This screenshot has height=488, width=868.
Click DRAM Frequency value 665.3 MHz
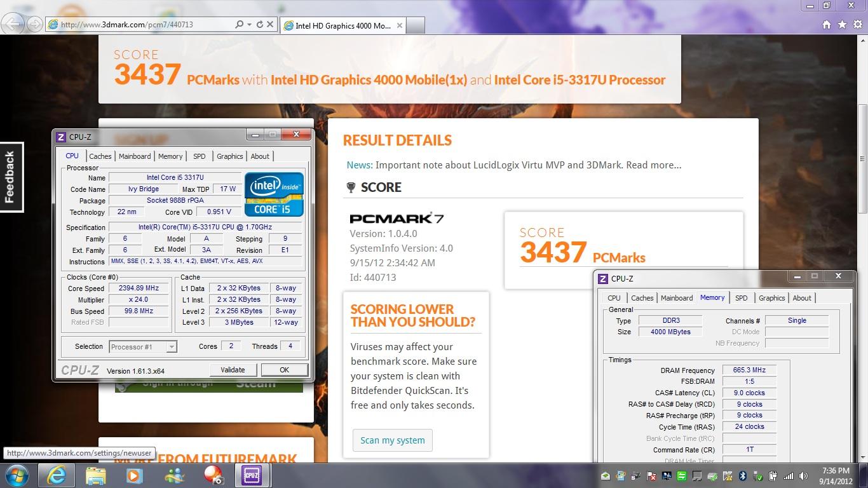pyautogui.click(x=749, y=370)
